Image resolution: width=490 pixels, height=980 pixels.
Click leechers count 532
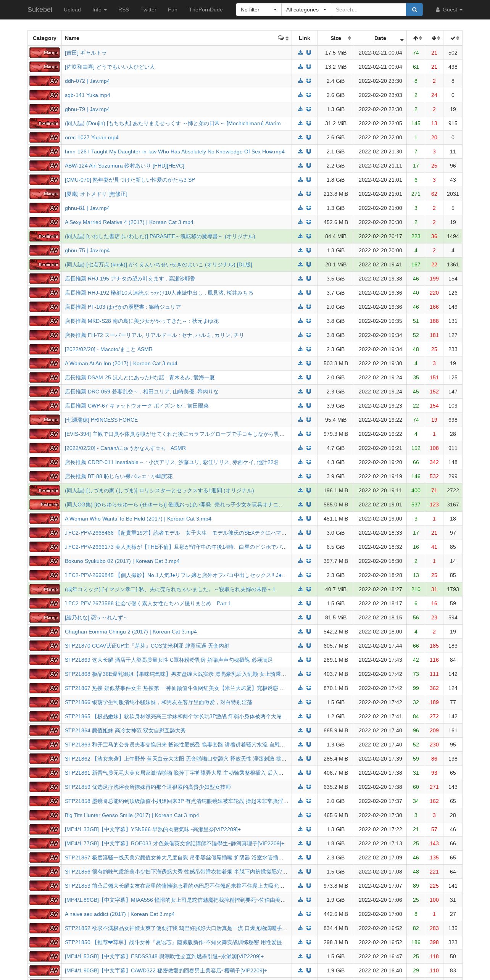coord(434,476)
